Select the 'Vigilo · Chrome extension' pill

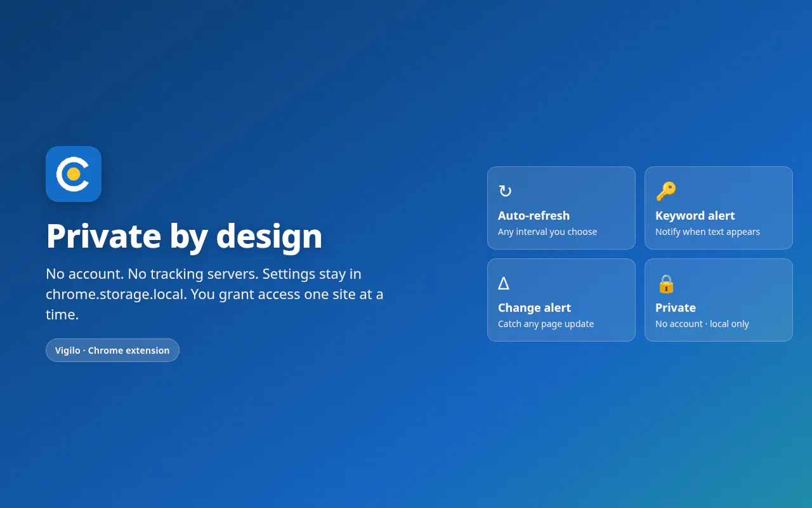112,350
